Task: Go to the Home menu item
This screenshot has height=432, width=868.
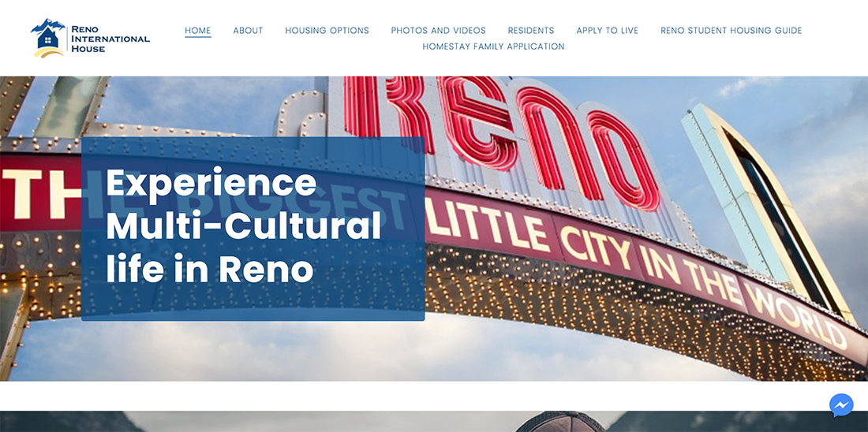Action: click(x=197, y=31)
